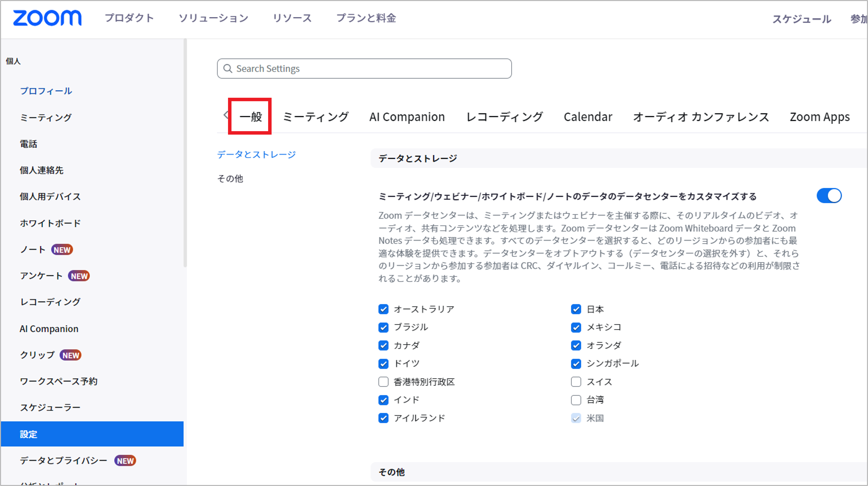Viewport: 868px width, 486px height.
Task: Open クリップ in the sidebar
Action: 37,355
